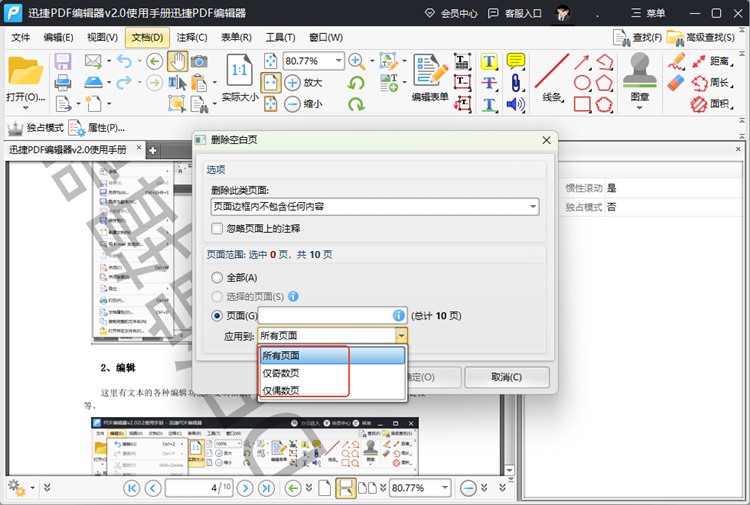Click the 缩小 zoom out button

pyautogui.click(x=304, y=104)
